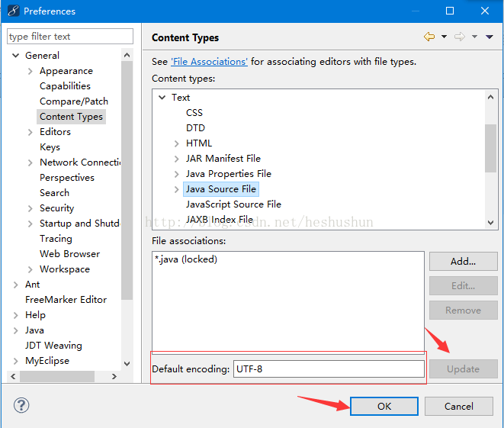
Task: Expand the Java Properties File type
Action: click(176, 174)
